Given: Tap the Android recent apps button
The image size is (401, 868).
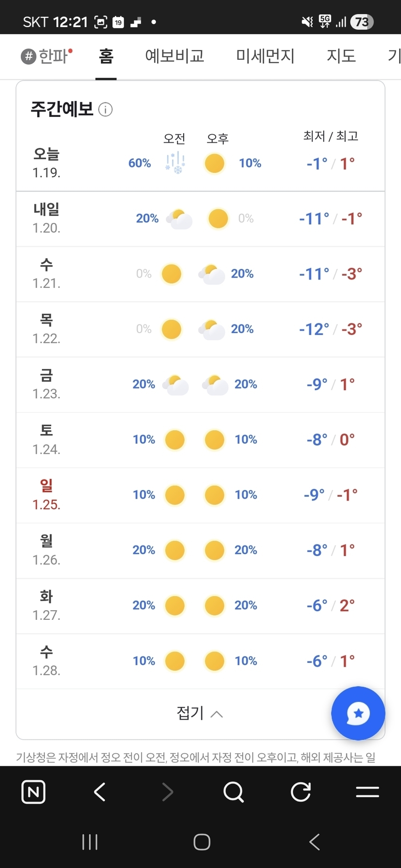Looking at the screenshot, I should pos(90,842).
